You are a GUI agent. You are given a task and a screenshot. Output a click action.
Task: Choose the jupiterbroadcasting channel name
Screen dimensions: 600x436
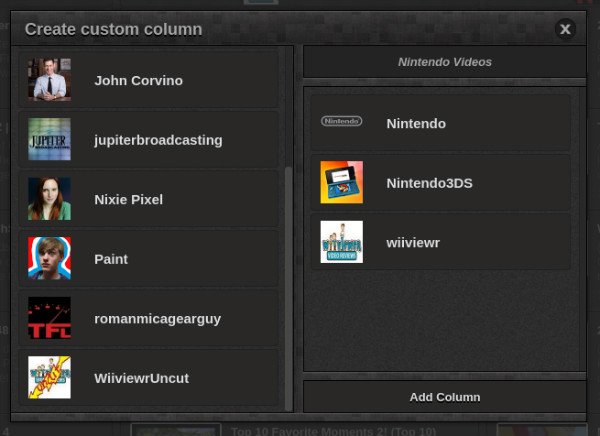point(158,140)
